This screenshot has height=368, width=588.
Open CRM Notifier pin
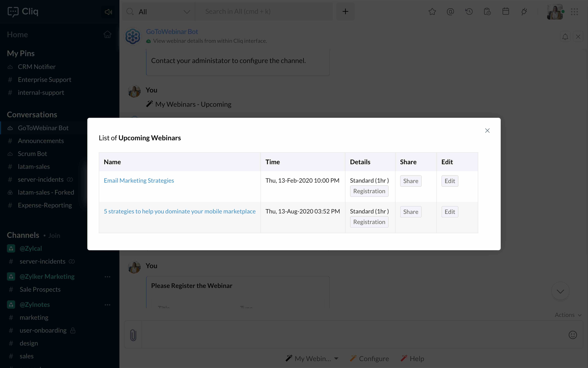coord(36,67)
